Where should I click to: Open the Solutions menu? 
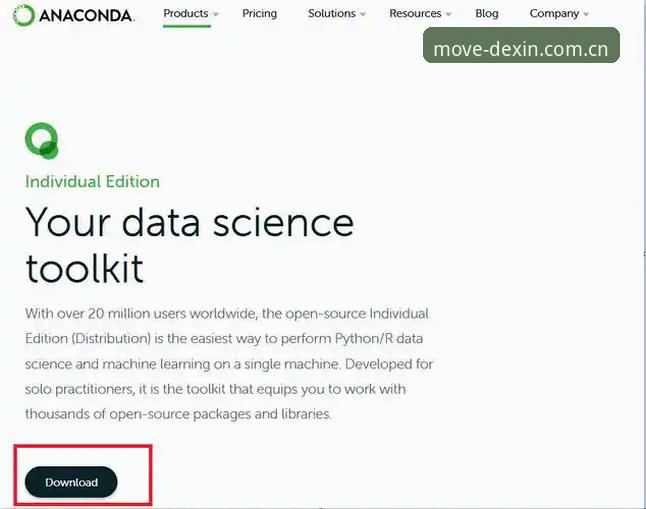(332, 14)
